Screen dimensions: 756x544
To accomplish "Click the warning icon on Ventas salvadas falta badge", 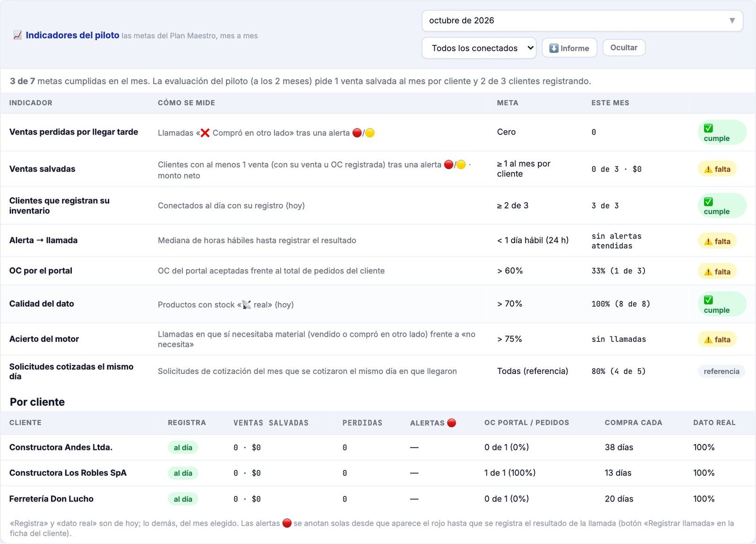I will (x=708, y=169).
